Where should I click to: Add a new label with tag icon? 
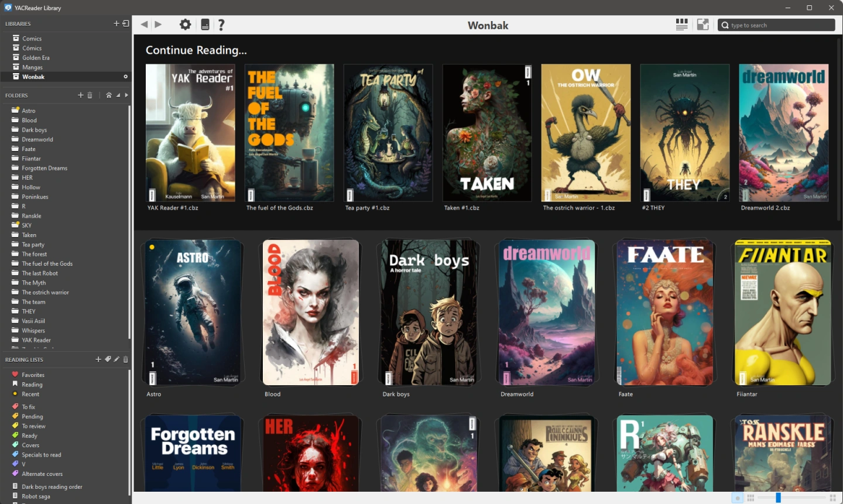point(108,359)
